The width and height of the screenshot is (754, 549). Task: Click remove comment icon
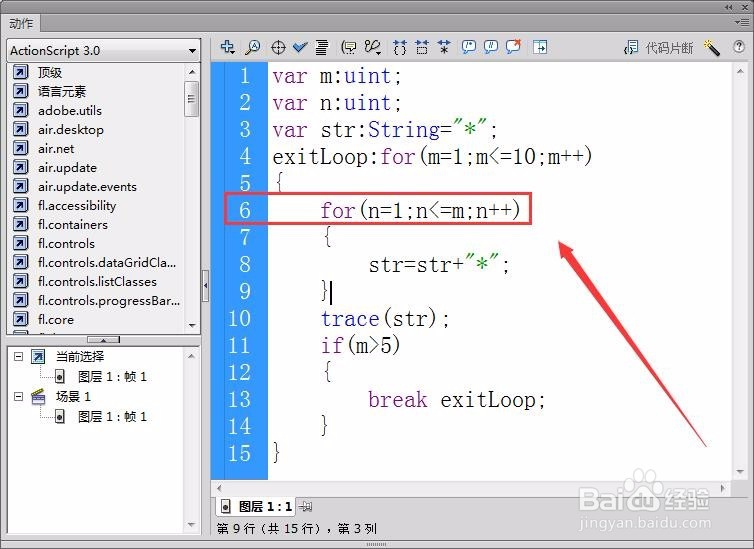tap(513, 47)
